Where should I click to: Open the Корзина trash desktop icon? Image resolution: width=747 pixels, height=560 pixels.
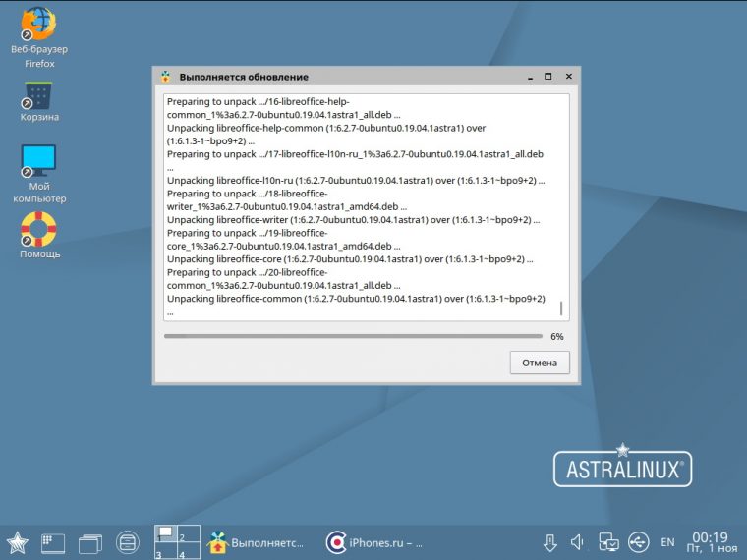coord(38,102)
